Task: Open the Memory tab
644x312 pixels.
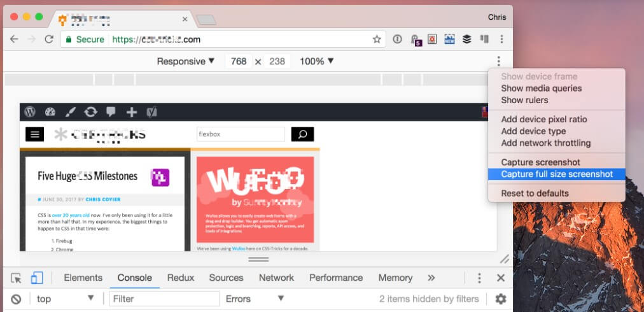Action: [396, 278]
